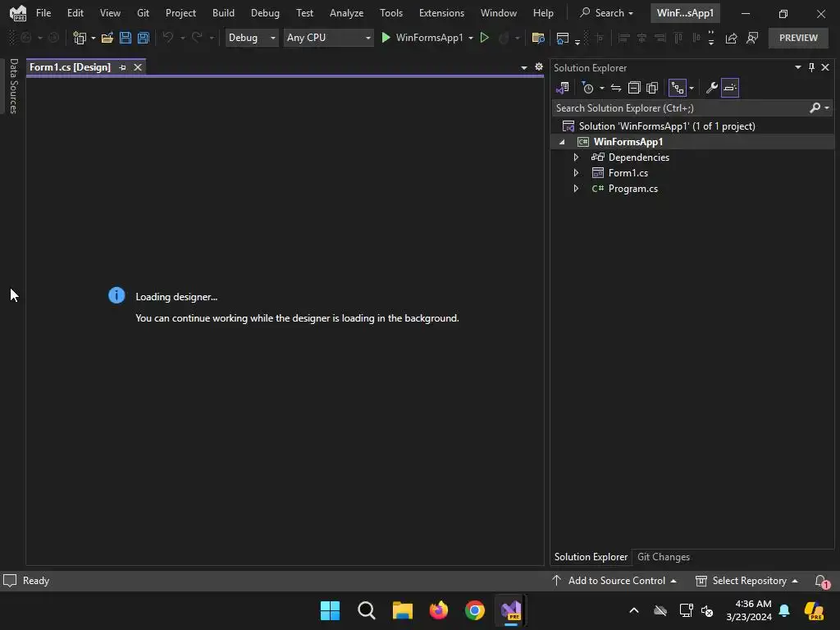This screenshot has width=840, height=630.
Task: Click the PREVIEW button
Action: pyautogui.click(x=798, y=38)
